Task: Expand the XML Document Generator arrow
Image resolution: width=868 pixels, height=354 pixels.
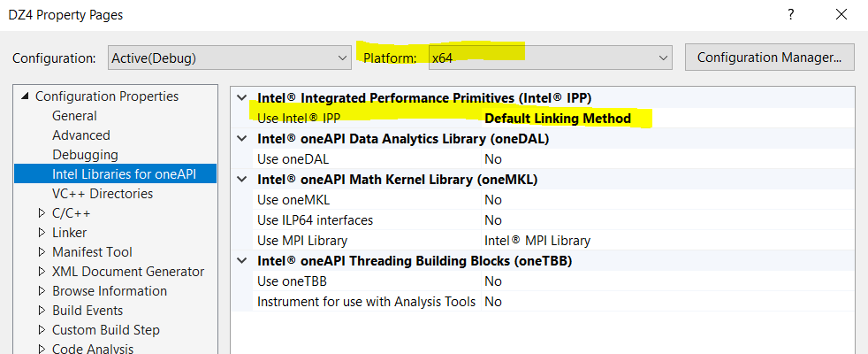Action: (42, 272)
